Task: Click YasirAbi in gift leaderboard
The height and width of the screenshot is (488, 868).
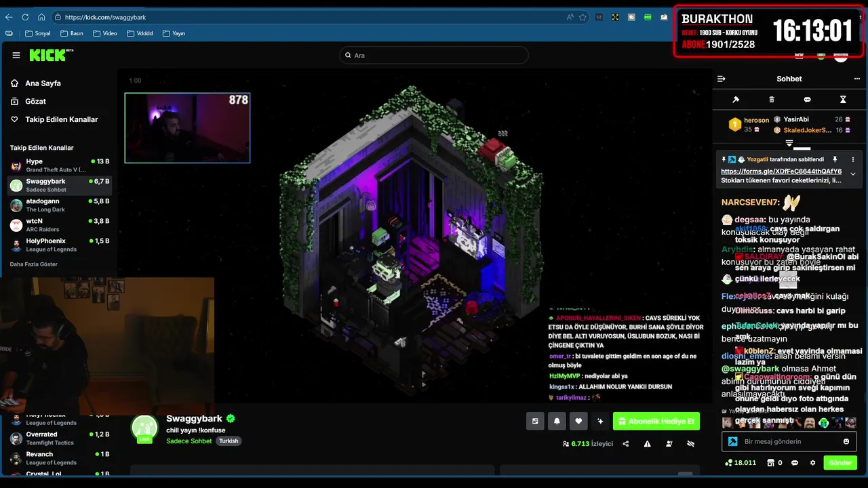Action: (796, 119)
